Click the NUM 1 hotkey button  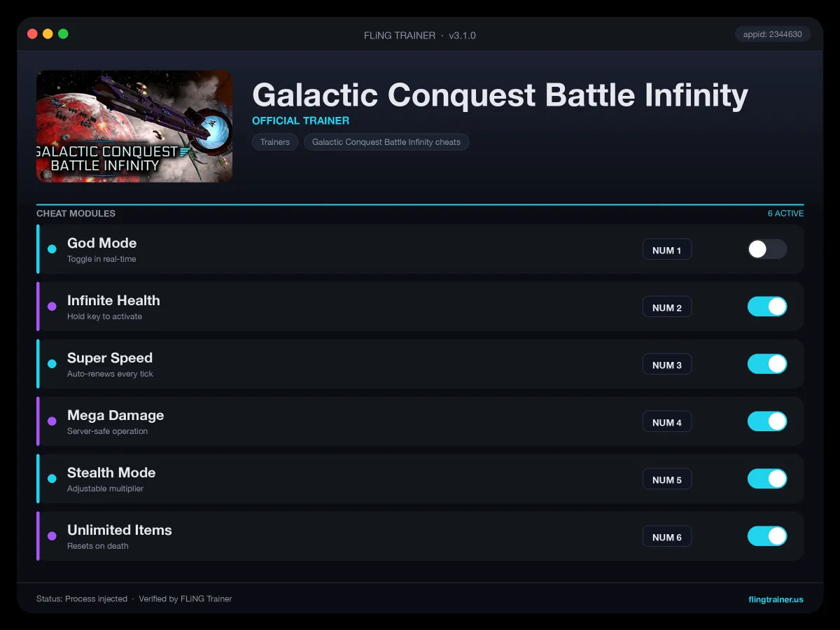pos(667,250)
